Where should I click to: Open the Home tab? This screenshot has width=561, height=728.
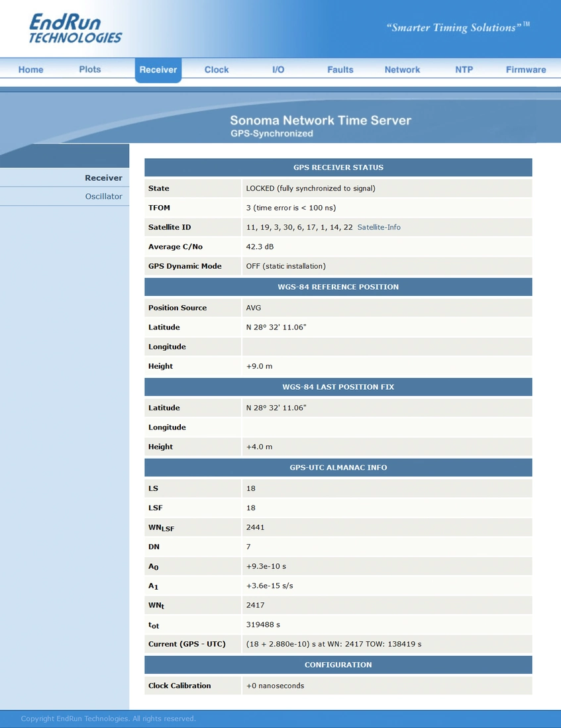pos(30,69)
